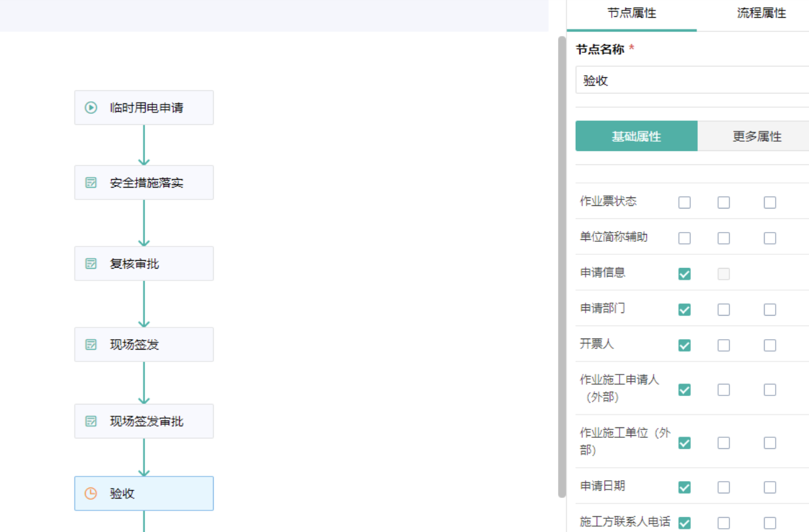This screenshot has width=809, height=532.
Task: Click the canvas vertical scrollbar
Action: pyautogui.click(x=561, y=261)
